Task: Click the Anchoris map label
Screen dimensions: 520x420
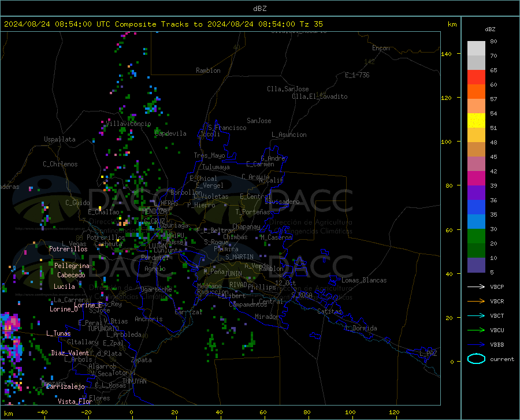Action: coord(148,319)
